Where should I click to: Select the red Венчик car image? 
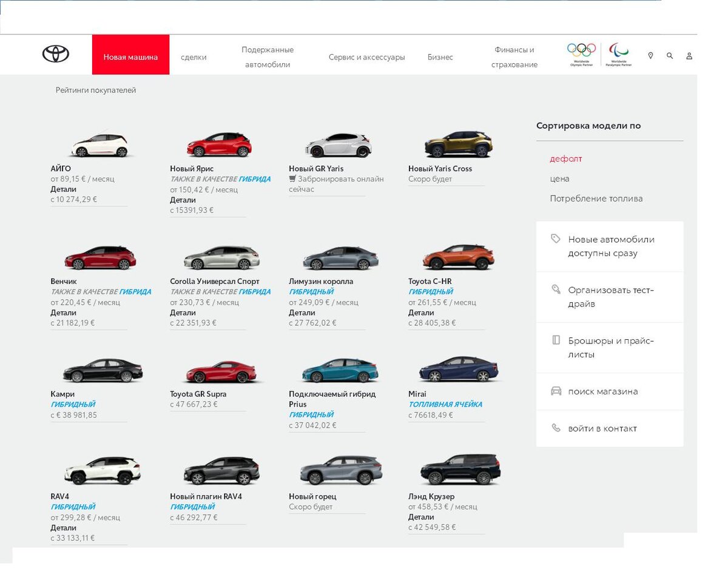click(x=100, y=258)
